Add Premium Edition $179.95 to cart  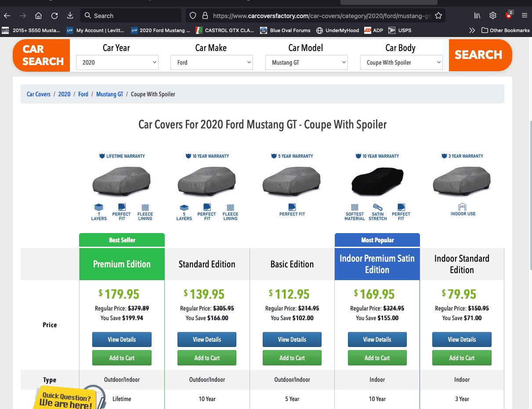[122, 358]
